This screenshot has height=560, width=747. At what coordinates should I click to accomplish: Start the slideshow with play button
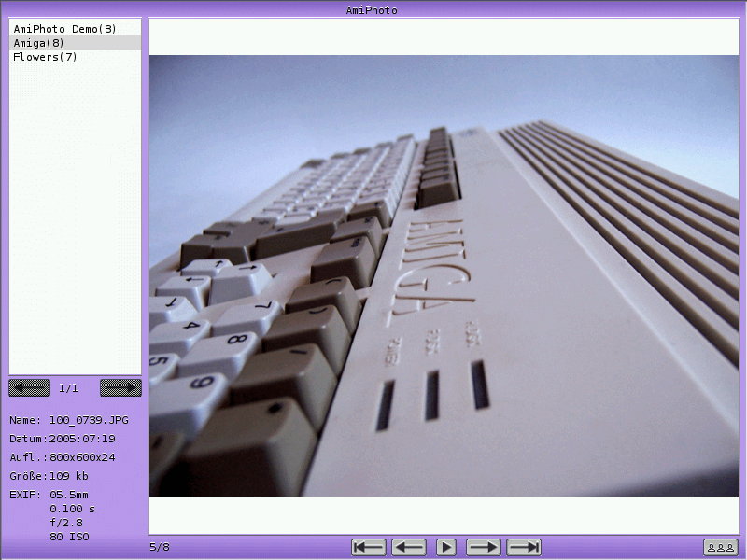tap(446, 547)
